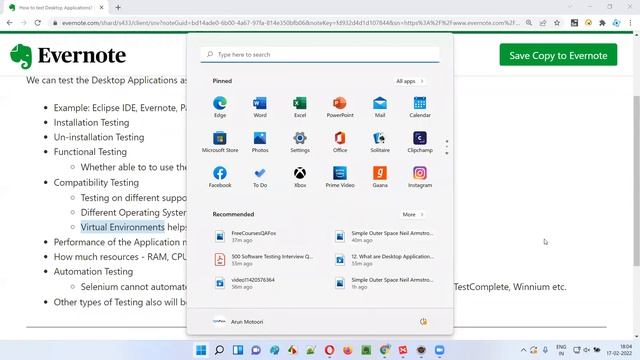Launch PowerPoint from pinned apps
This screenshot has width=640, height=360.
[340, 107]
